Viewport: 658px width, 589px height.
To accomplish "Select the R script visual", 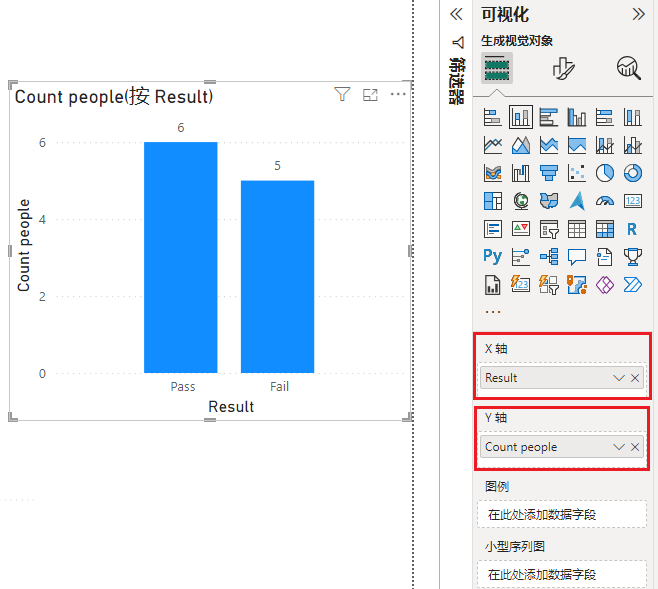I will tap(632, 229).
